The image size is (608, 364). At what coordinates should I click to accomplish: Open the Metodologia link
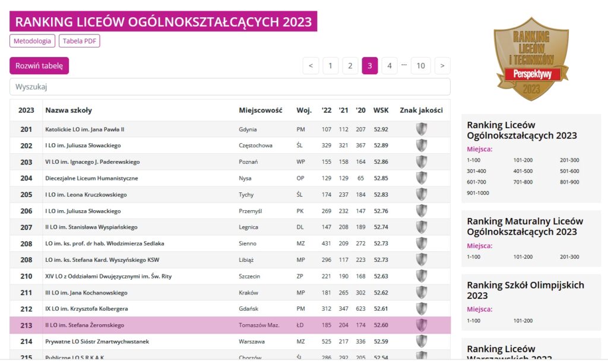(x=32, y=41)
